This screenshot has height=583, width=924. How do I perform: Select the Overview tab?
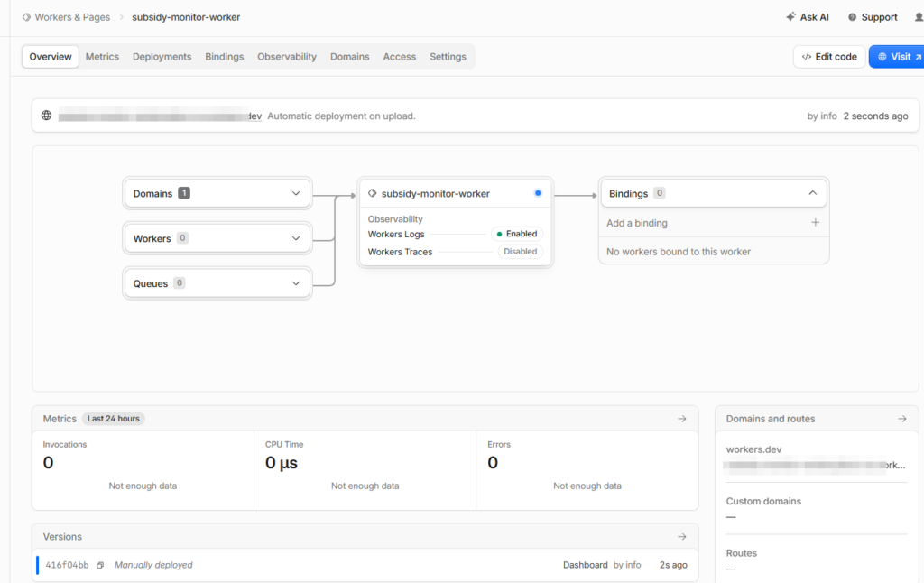click(x=51, y=57)
